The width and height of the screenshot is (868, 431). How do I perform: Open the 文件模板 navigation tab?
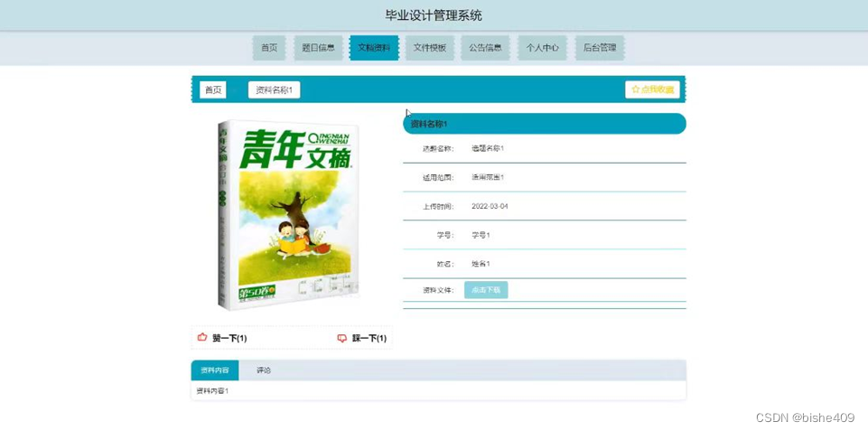coord(430,48)
